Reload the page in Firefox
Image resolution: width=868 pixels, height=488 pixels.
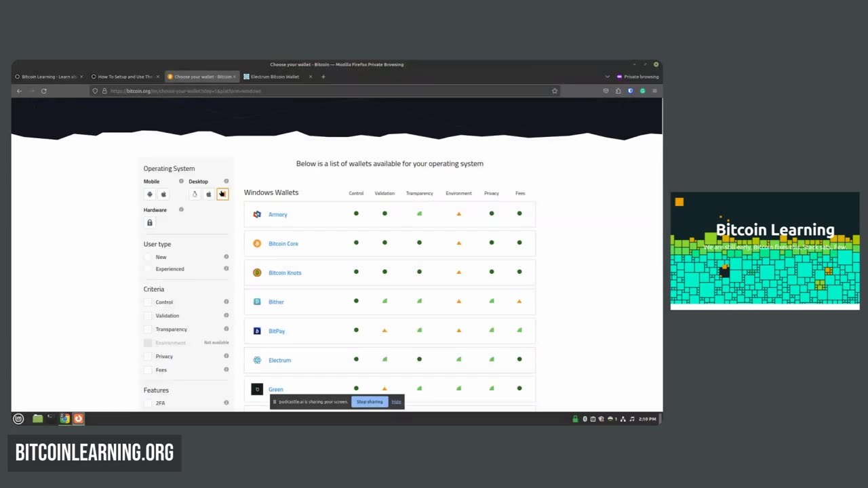(x=43, y=91)
